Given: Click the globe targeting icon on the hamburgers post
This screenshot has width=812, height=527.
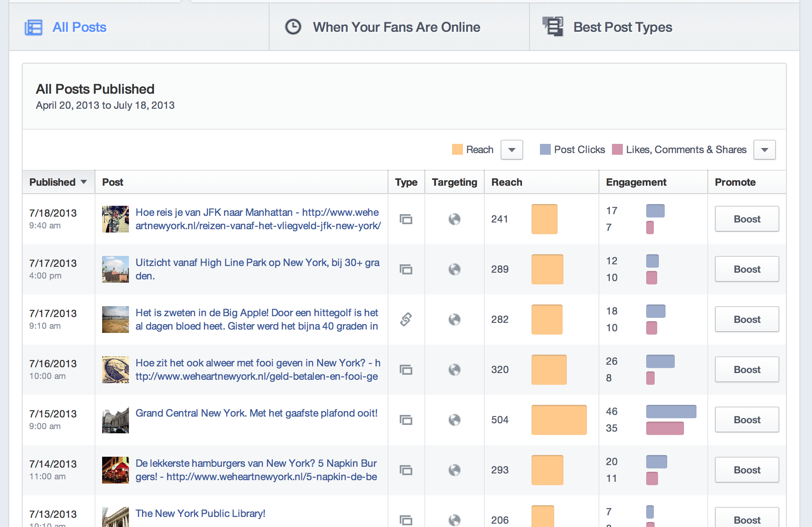Looking at the screenshot, I should coord(455,470).
